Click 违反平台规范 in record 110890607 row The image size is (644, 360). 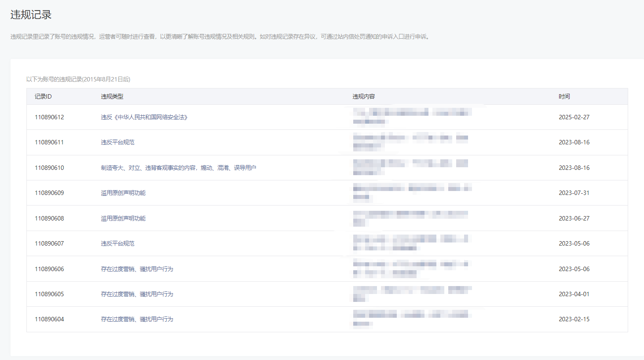117,243
